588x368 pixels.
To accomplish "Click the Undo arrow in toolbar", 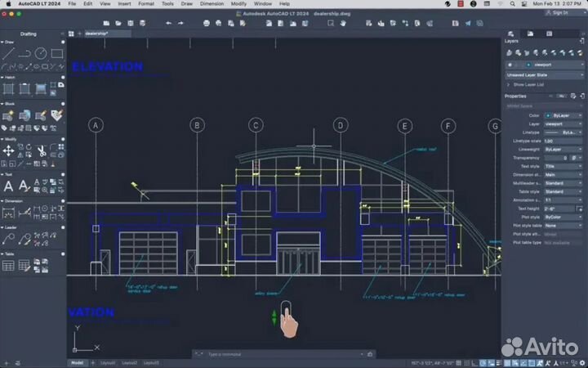I will [x=169, y=23].
